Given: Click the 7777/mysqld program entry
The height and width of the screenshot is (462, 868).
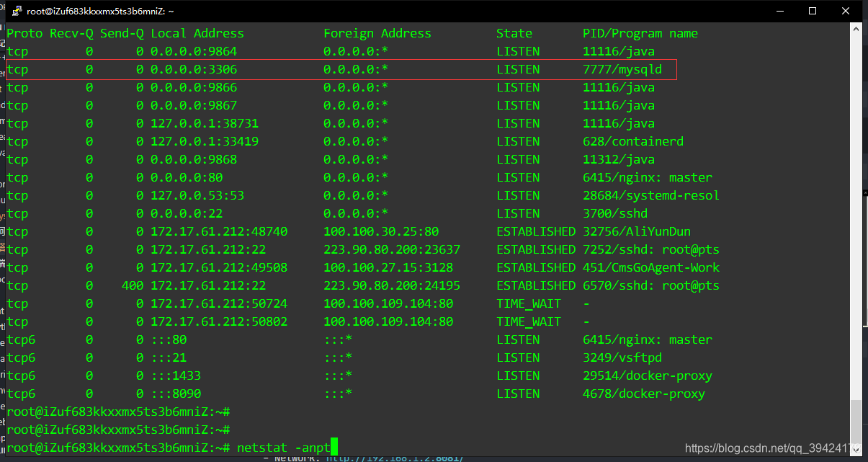Looking at the screenshot, I should (622, 69).
